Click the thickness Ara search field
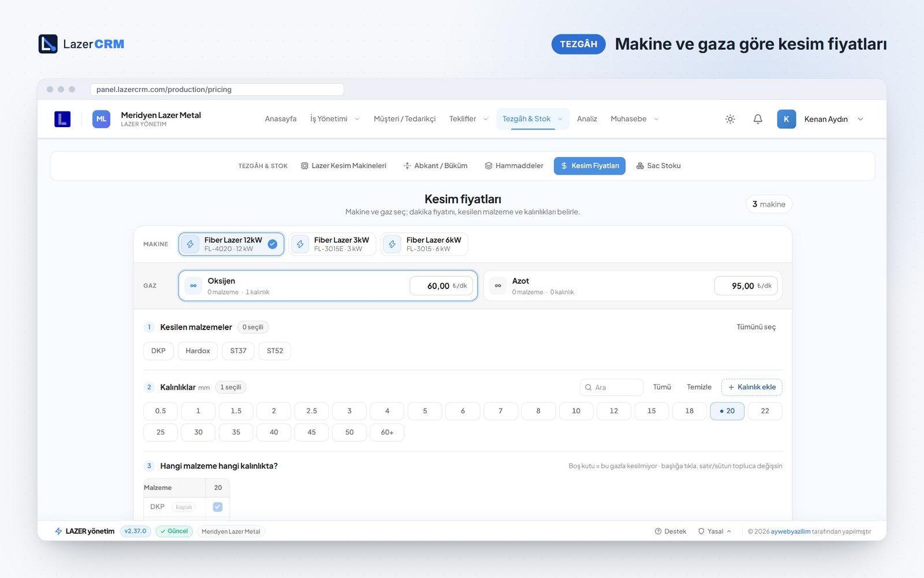This screenshot has height=578, width=924. coord(612,387)
